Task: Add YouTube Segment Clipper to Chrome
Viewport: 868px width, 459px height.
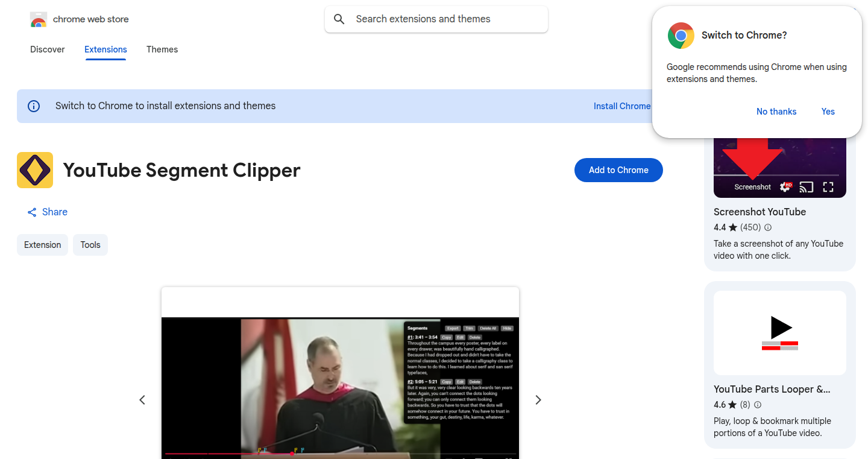Action: click(618, 170)
